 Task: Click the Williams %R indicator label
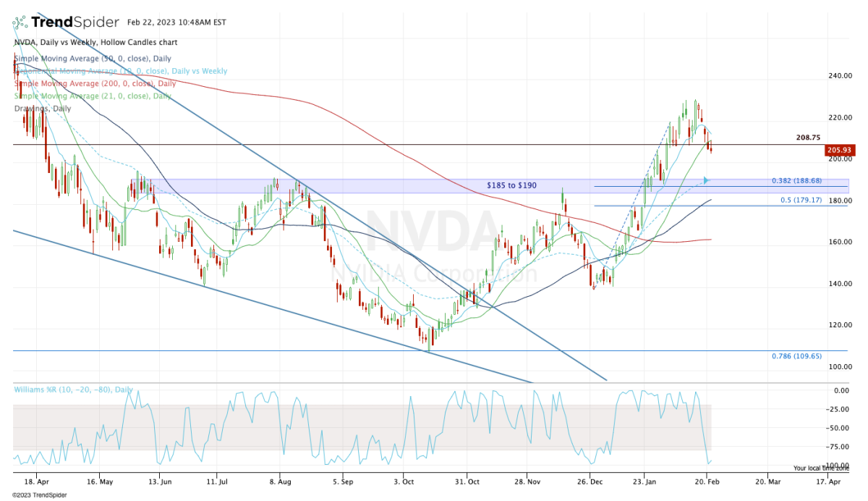73,390
